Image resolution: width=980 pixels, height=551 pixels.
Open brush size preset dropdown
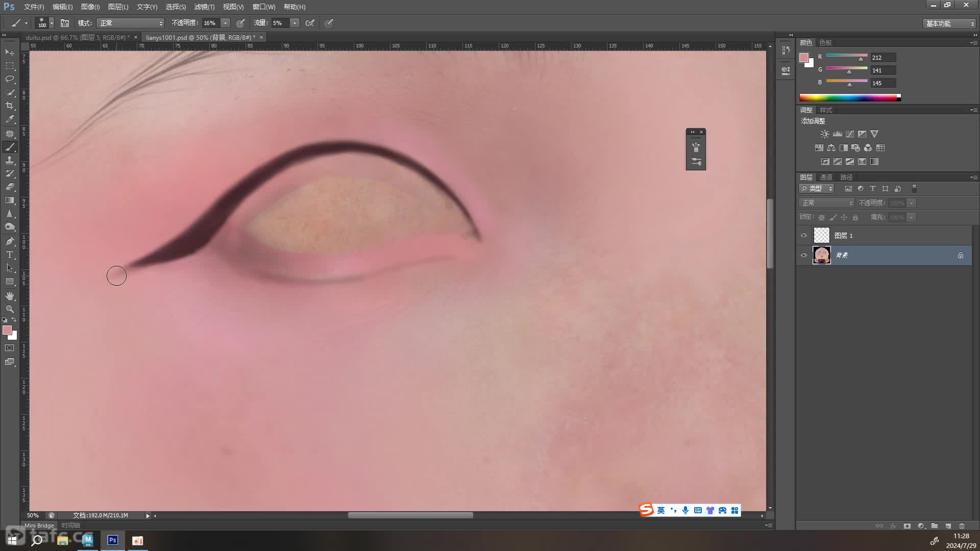(x=51, y=23)
